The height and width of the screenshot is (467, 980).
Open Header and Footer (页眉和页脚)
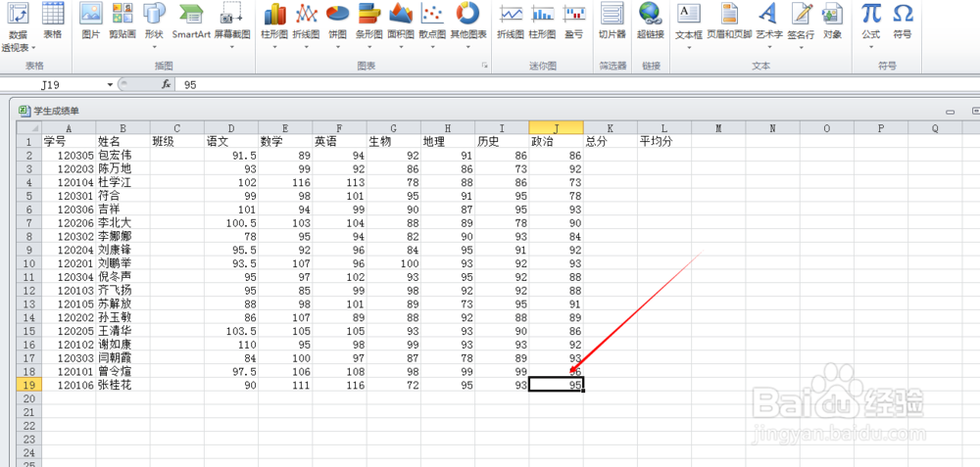click(729, 21)
